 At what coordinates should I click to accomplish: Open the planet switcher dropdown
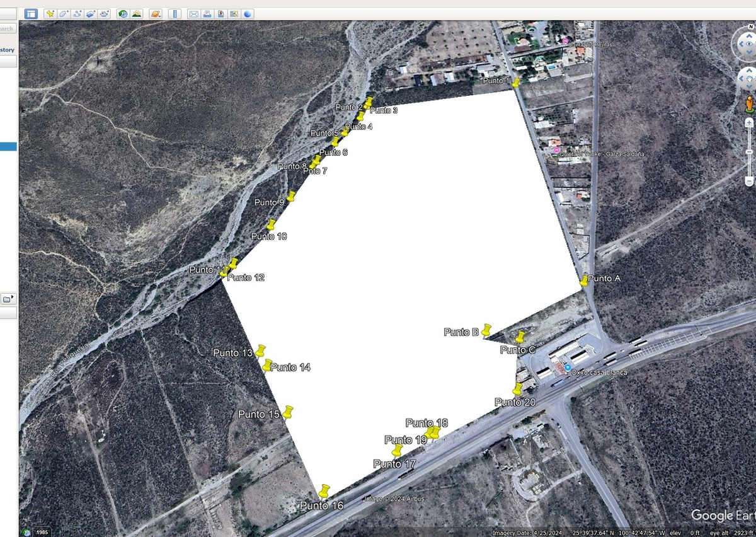156,13
